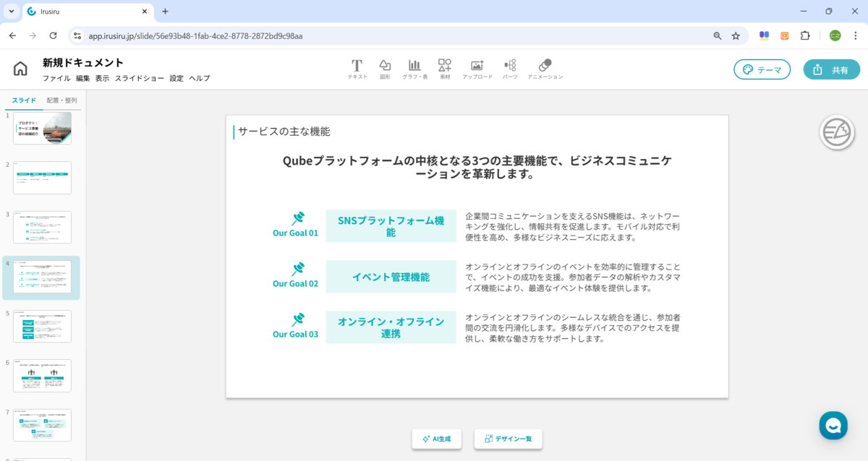Select the オンライン・オフライン連携 box
The height and width of the screenshot is (461, 868).
391,327
